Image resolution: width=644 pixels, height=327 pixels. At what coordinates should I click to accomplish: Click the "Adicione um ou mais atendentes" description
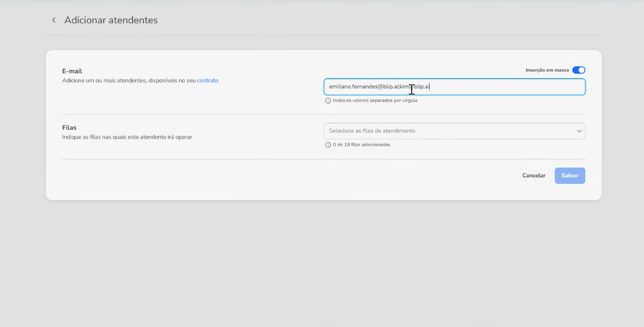point(129,80)
